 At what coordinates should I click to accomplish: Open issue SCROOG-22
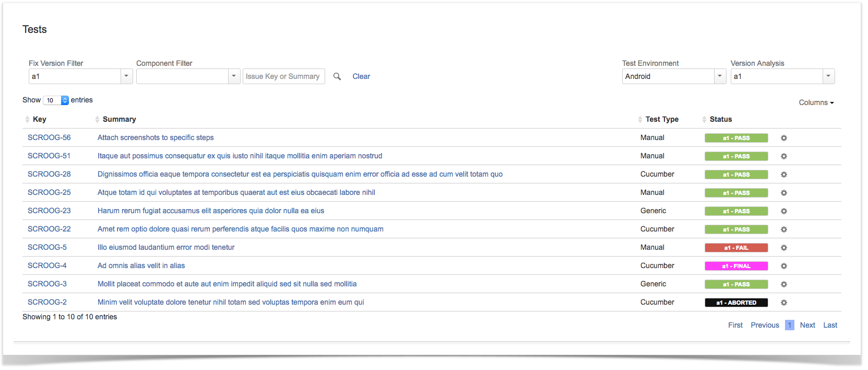(x=49, y=229)
